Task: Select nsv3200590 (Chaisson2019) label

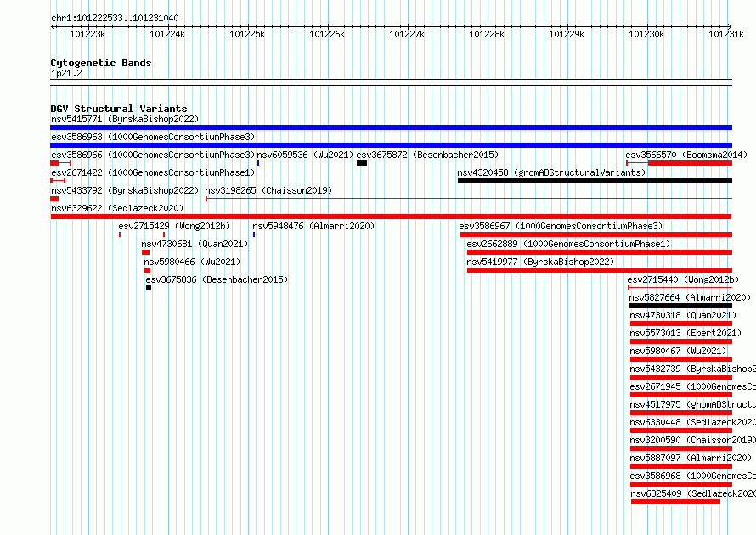Action: point(693,440)
